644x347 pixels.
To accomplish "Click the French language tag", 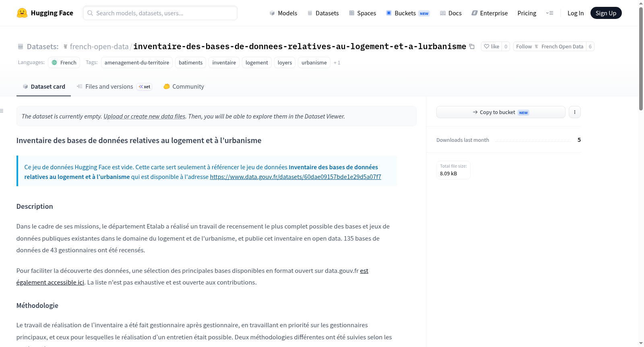I will coord(64,62).
